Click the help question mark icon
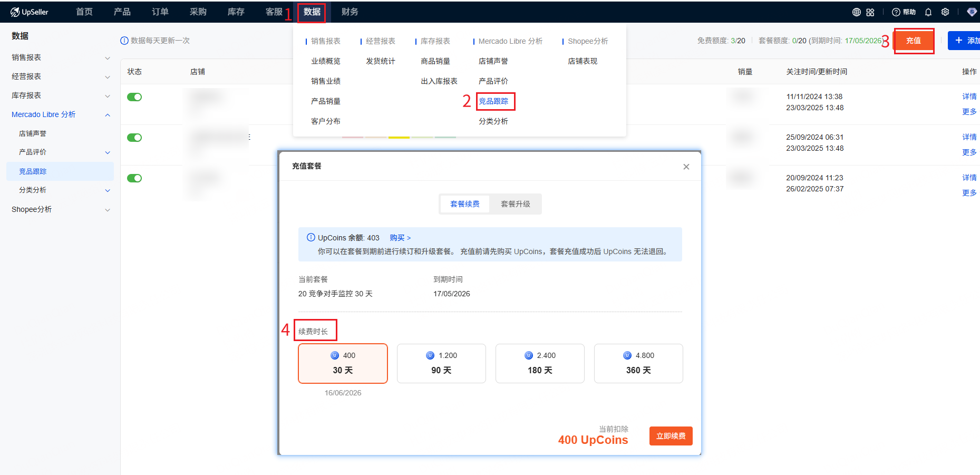This screenshot has width=980, height=475. [896, 12]
